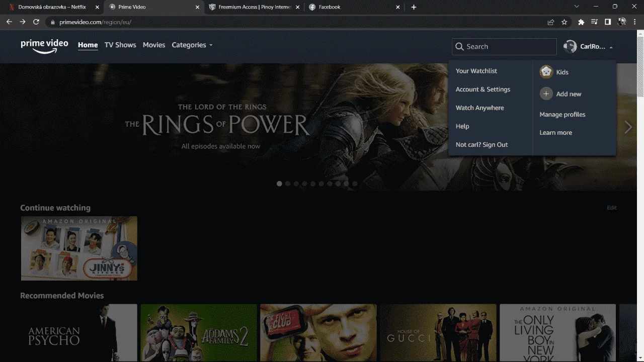Open Addams Family 2 thumbnail
This screenshot has width=644, height=362.
pyautogui.click(x=199, y=333)
